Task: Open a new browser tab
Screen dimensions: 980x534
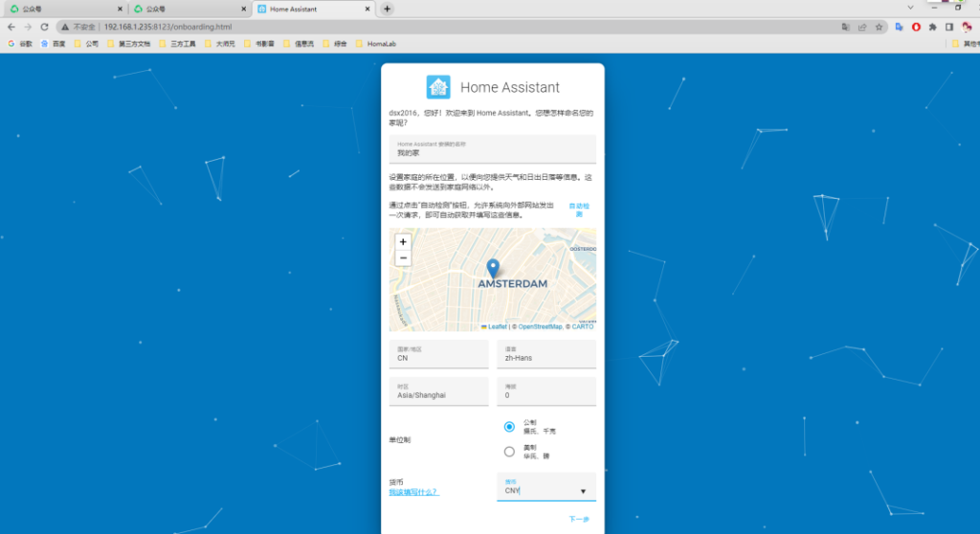Action: pyautogui.click(x=387, y=9)
